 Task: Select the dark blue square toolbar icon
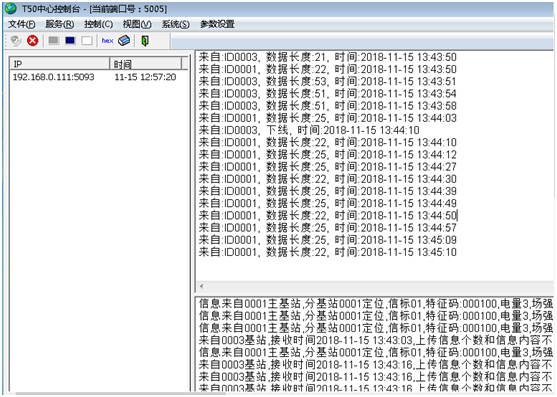click(70, 40)
